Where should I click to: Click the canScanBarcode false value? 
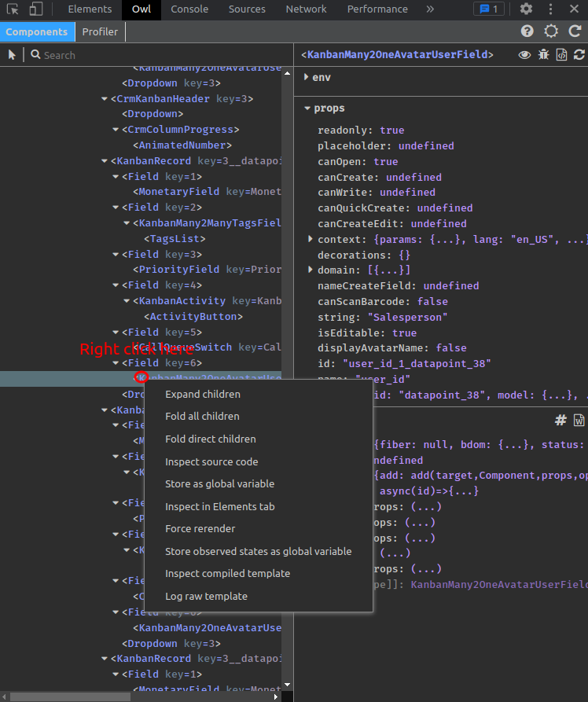pyautogui.click(x=432, y=302)
